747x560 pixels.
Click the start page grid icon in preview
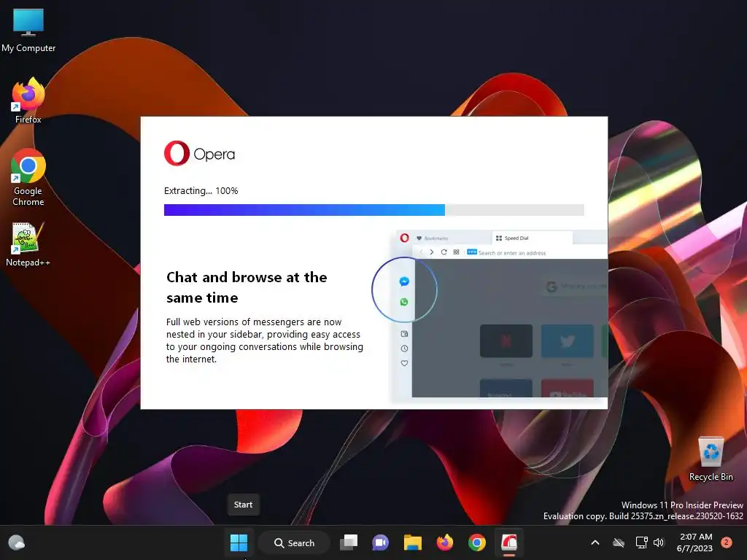[457, 252]
